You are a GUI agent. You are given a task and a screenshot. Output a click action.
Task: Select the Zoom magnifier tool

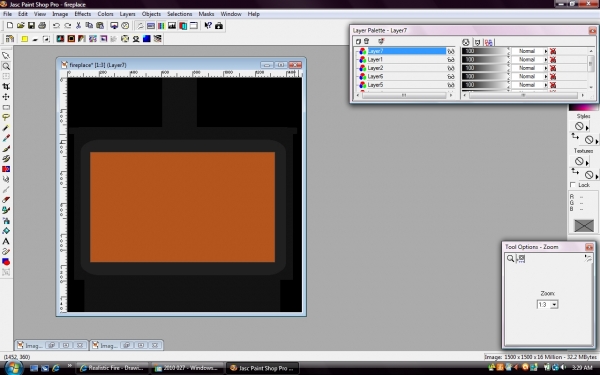pos(6,66)
